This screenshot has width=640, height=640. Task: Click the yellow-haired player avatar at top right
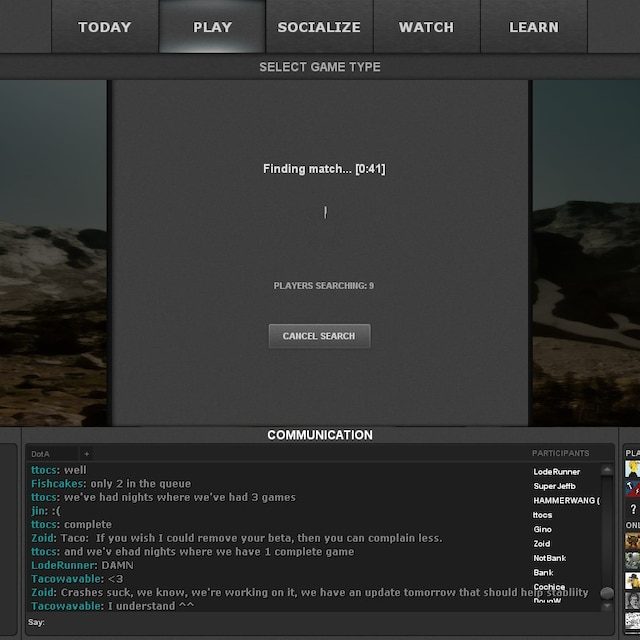tap(632, 469)
